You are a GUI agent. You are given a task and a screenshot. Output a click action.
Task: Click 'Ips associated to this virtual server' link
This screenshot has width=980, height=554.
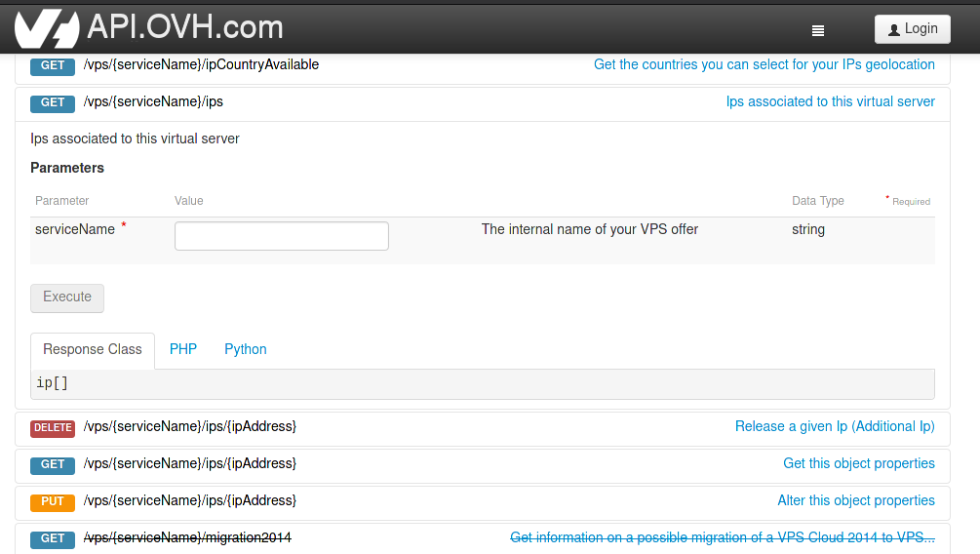tap(830, 101)
